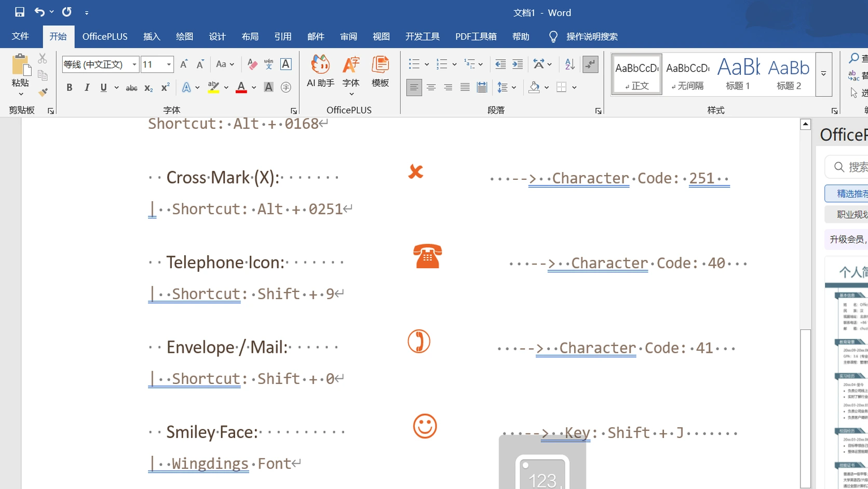The width and height of the screenshot is (868, 489).
Task: Open the 审阅 Review tab
Action: pos(348,36)
